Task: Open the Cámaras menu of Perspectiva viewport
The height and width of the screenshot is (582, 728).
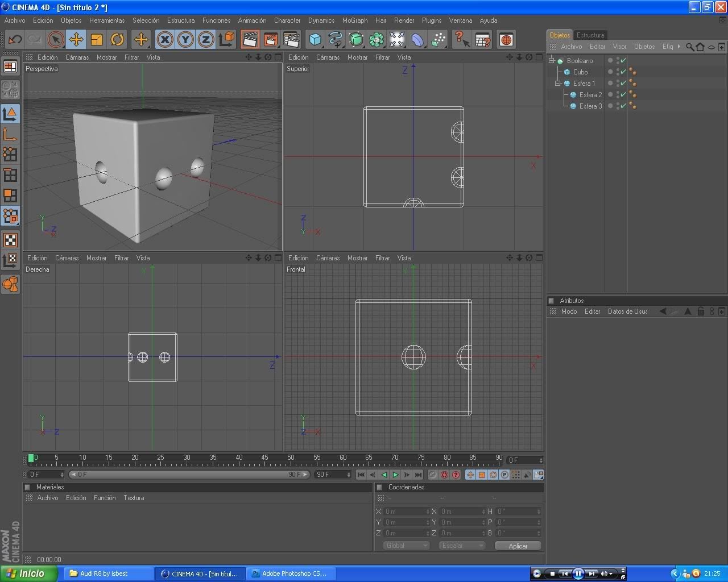Action: pos(77,57)
